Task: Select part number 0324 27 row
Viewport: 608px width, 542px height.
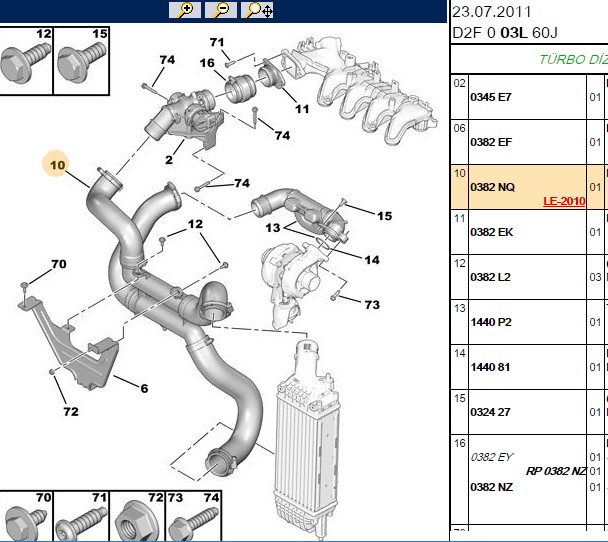Action: (529, 412)
